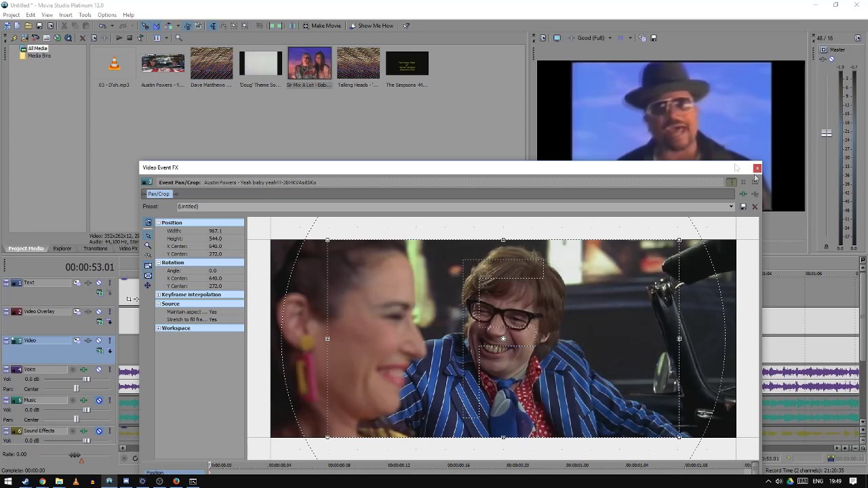
Task: Open the Edit menu
Action: pyautogui.click(x=31, y=15)
